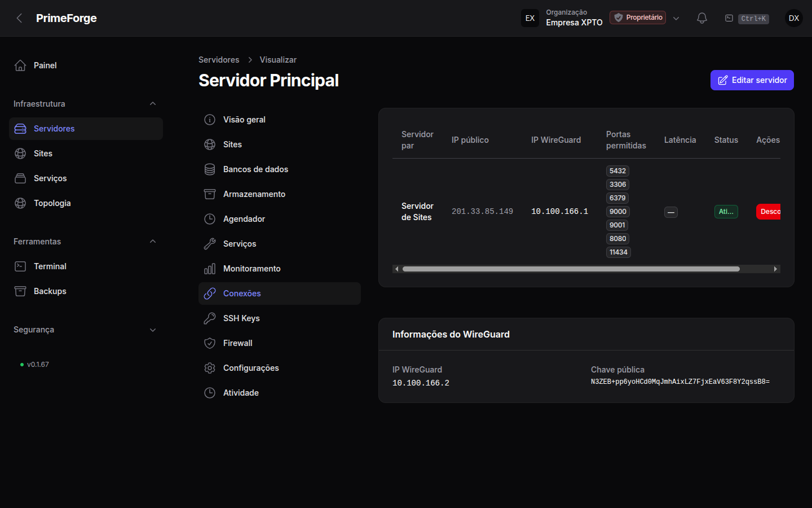
Task: Click the port 8080 badge
Action: click(618, 239)
